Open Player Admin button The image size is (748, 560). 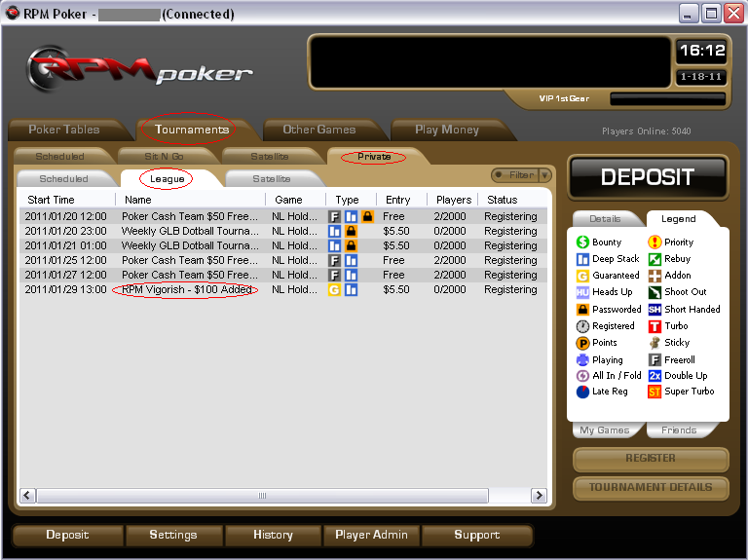(372, 535)
